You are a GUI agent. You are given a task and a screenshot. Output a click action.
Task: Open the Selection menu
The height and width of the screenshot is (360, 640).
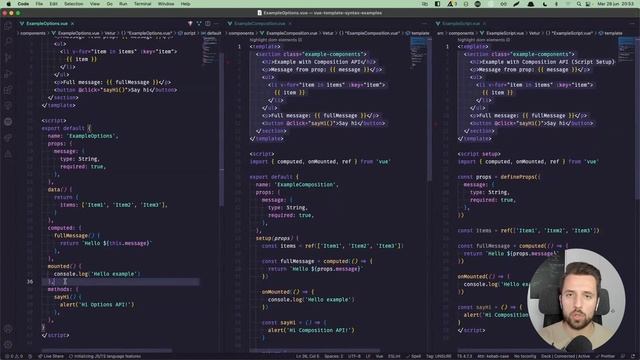pyautogui.click(x=74, y=4)
